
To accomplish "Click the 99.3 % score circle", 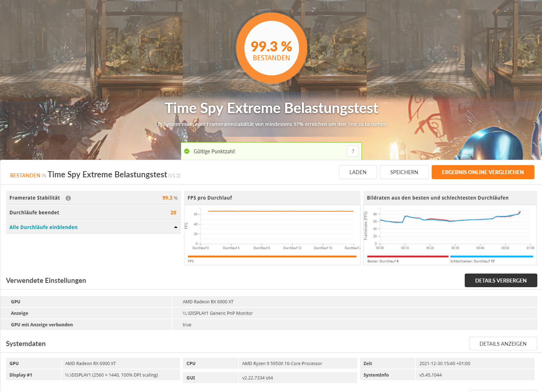I will click(272, 48).
